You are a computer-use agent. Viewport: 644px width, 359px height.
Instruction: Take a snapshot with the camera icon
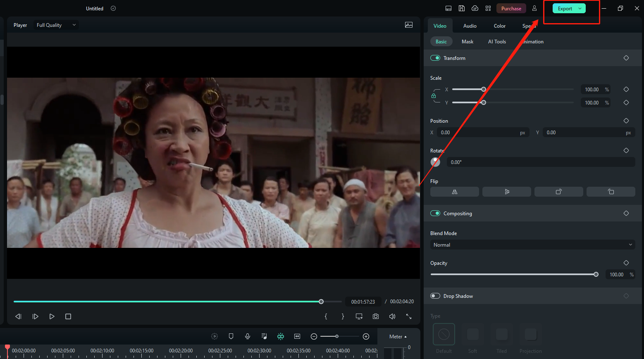coord(375,316)
